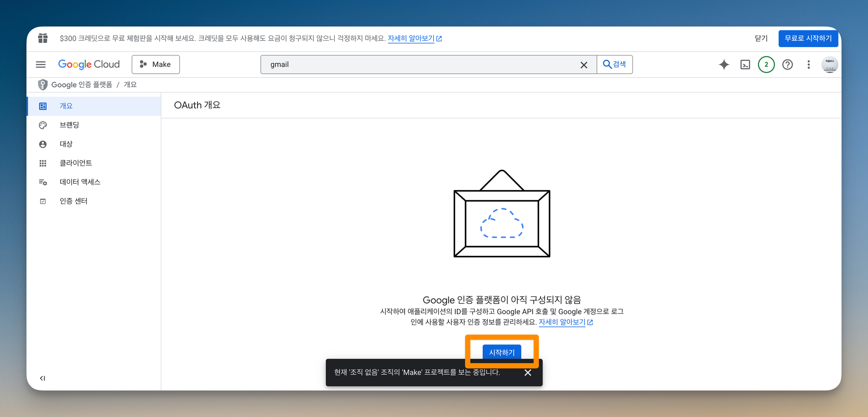The height and width of the screenshot is (417, 868).
Task: Clear the search field with the X icon
Action: (584, 65)
